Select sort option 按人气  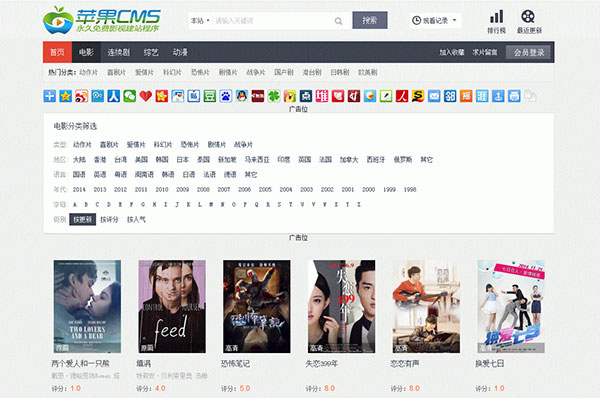point(136,220)
